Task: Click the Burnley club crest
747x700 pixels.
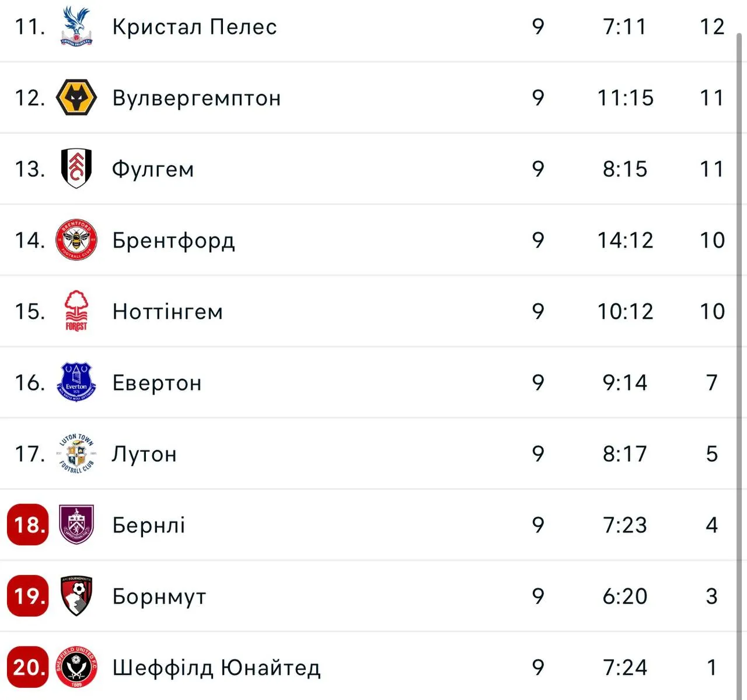Action: pos(76,525)
